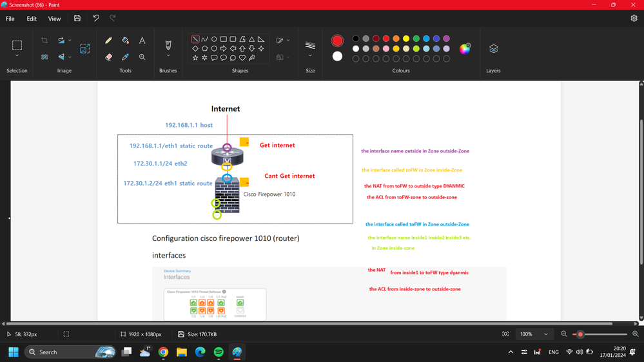
Task: Select the Lightning bolt shape
Action: tap(252, 58)
